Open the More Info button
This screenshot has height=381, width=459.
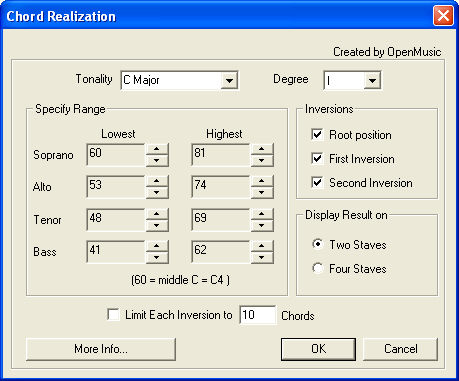point(101,349)
